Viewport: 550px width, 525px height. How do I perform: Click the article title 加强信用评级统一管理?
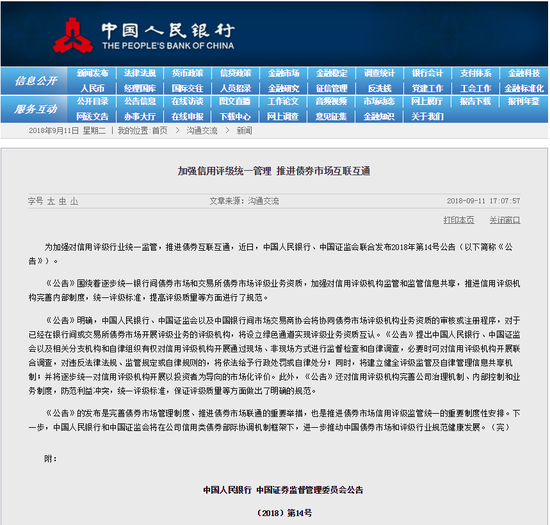tap(224, 171)
